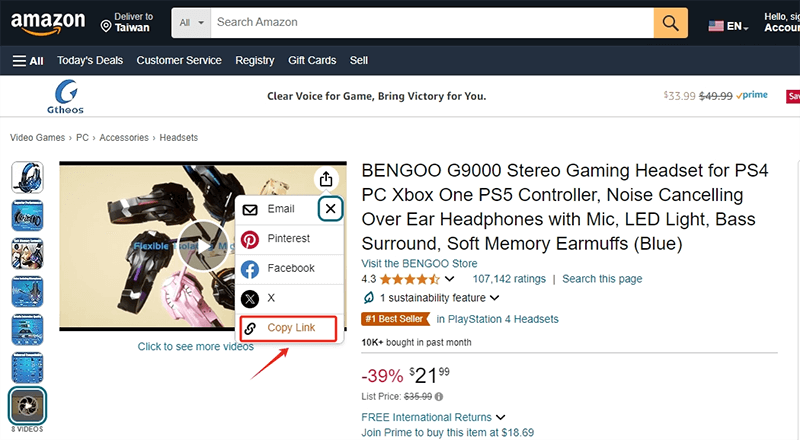Share via Email option
This screenshot has height=440, width=800.
[x=280, y=209]
